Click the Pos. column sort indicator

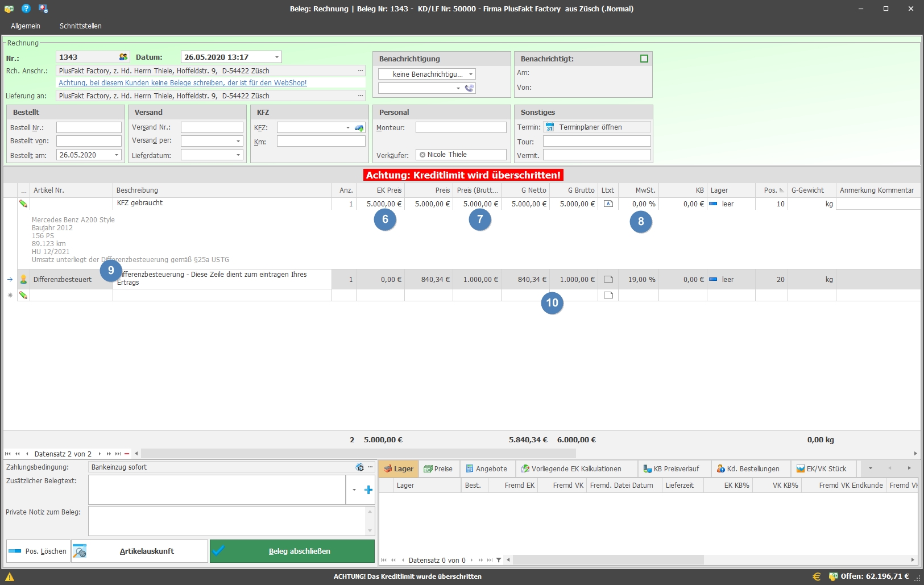coord(782,190)
